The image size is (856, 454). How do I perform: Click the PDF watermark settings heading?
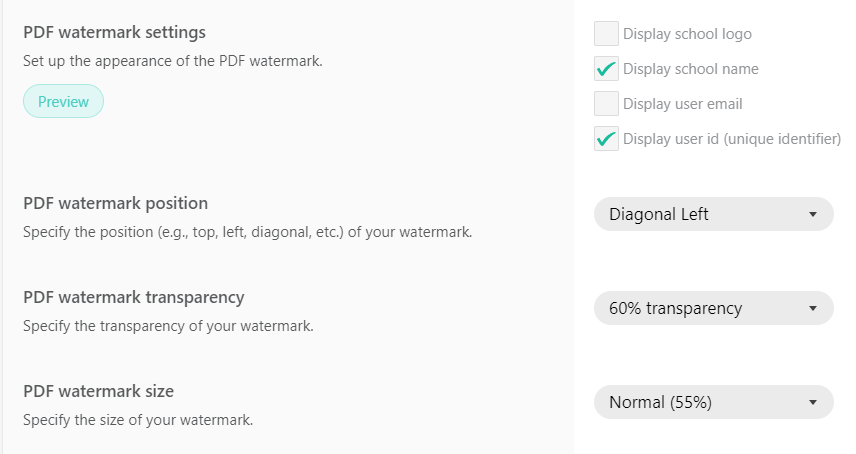pyautogui.click(x=114, y=33)
